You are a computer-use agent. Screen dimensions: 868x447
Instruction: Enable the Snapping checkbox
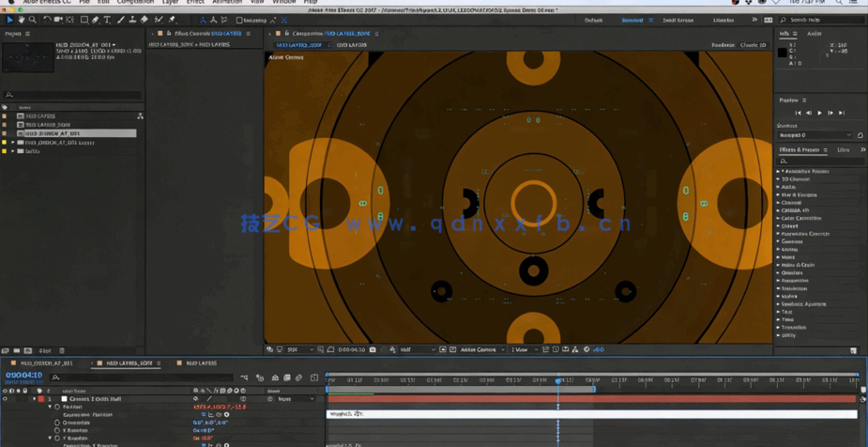click(x=239, y=20)
